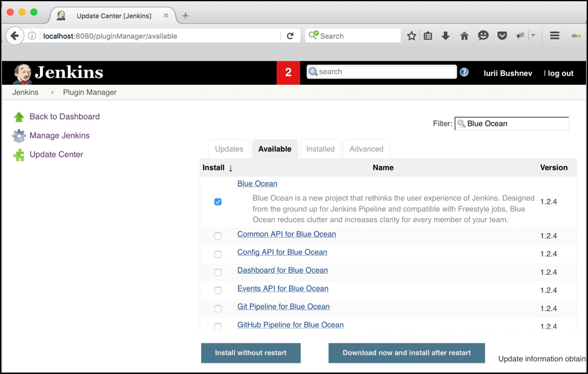Expand the breadcrumb arrow after Jenkins
The image size is (588, 374).
[x=52, y=92]
